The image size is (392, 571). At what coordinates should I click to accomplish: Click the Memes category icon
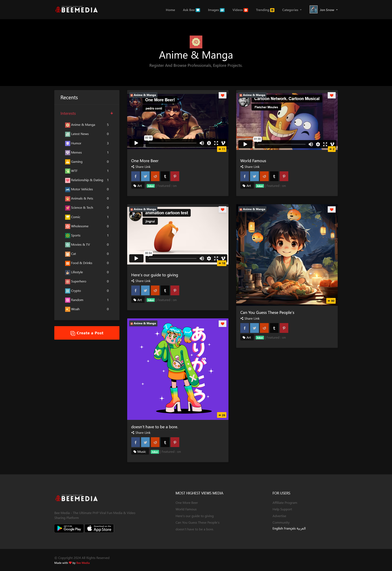67,152
